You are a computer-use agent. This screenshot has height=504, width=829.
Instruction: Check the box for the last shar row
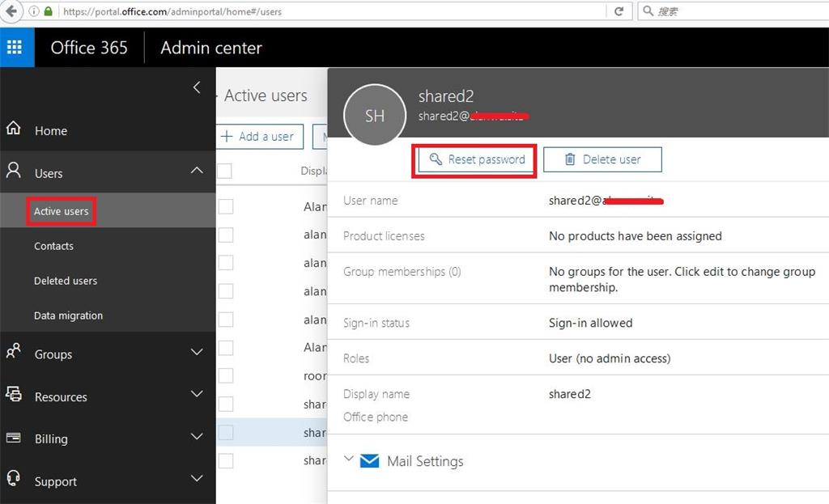coord(226,460)
